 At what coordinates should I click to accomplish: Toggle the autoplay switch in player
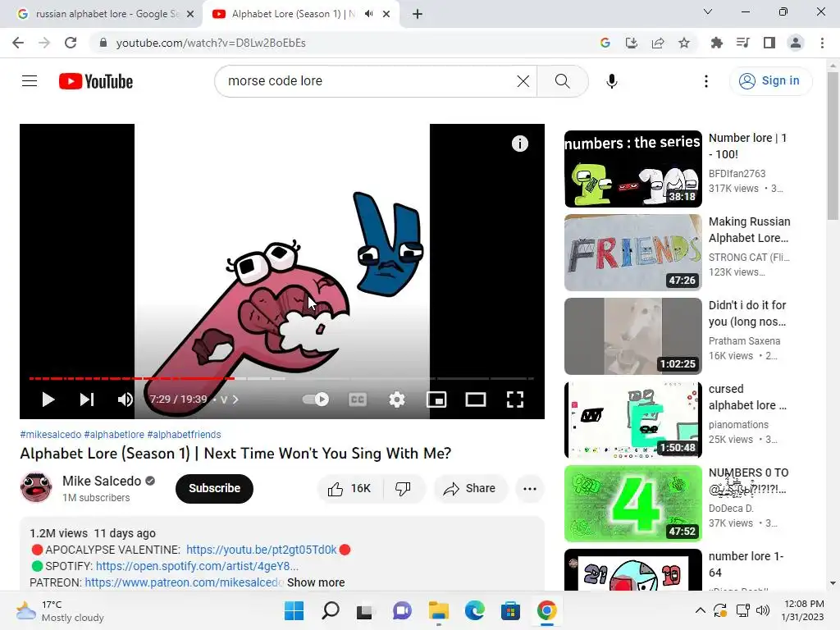[x=316, y=399]
